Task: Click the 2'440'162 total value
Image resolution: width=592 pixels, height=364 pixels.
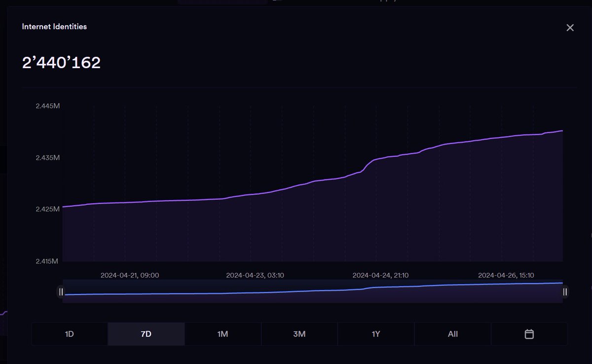Action: (x=61, y=63)
